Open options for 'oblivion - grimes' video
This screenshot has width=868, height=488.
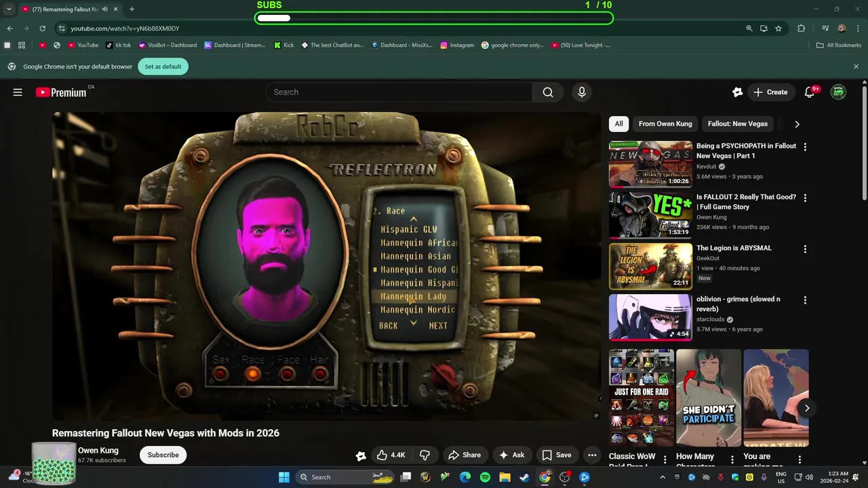click(x=805, y=300)
